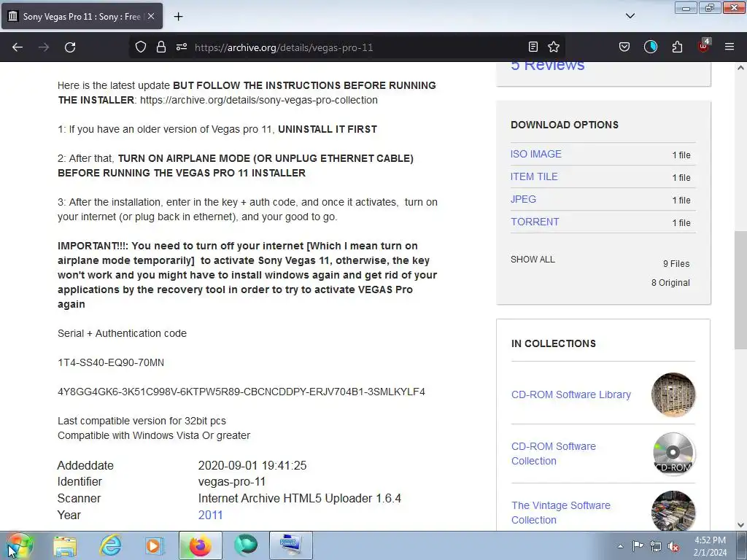The height and width of the screenshot is (560, 747).
Task: Open the JPEG download option
Action: click(523, 199)
